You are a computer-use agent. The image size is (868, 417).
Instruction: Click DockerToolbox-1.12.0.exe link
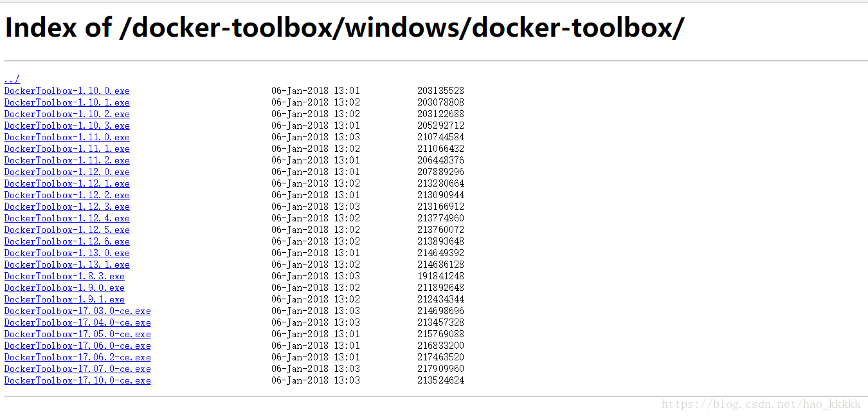click(x=67, y=172)
